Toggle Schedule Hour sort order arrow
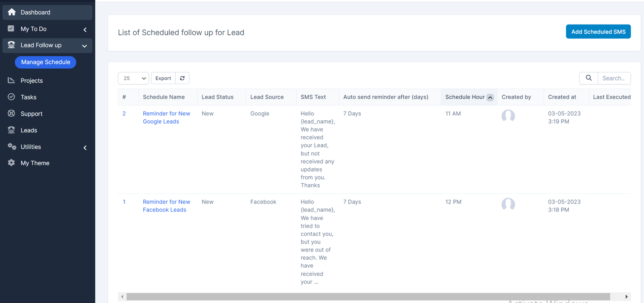Viewport: 644px width, 303px height. click(x=490, y=97)
